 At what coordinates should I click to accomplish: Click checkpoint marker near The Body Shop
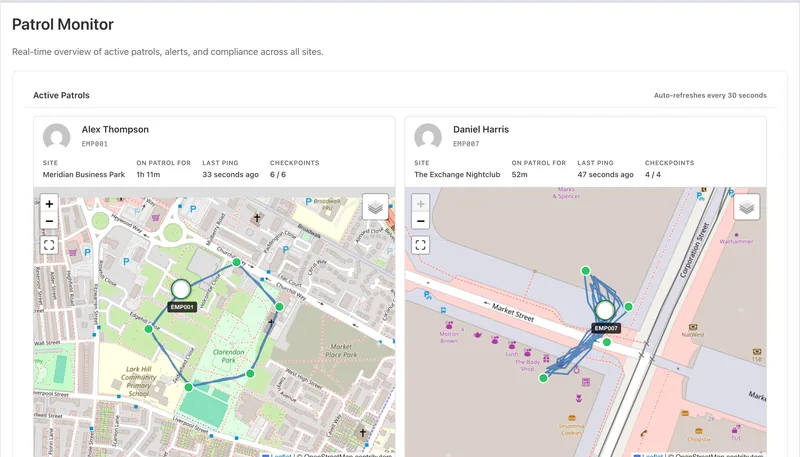543,378
